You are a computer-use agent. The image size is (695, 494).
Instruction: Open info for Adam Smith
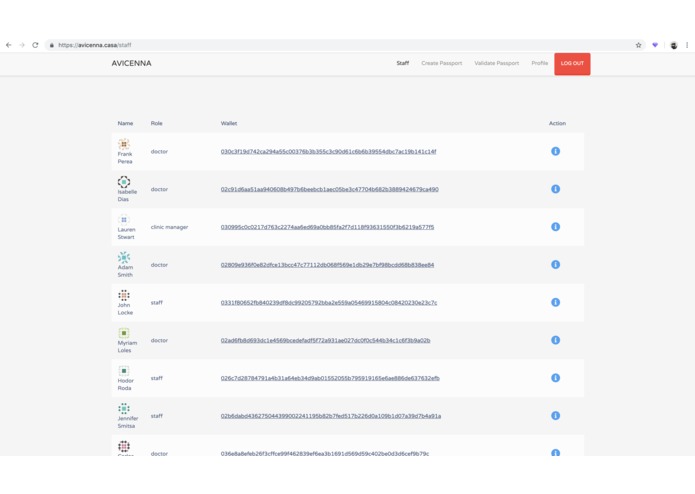click(x=555, y=265)
